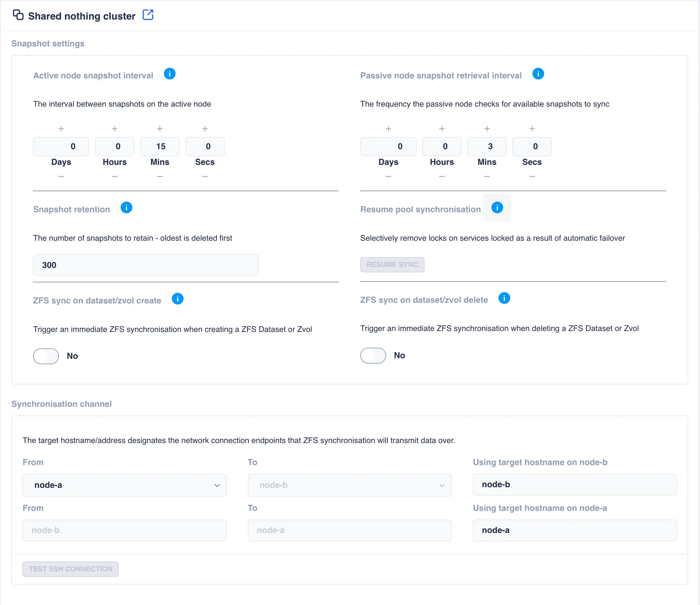Click the disabled To node-a field
The image size is (700, 605).
click(350, 530)
